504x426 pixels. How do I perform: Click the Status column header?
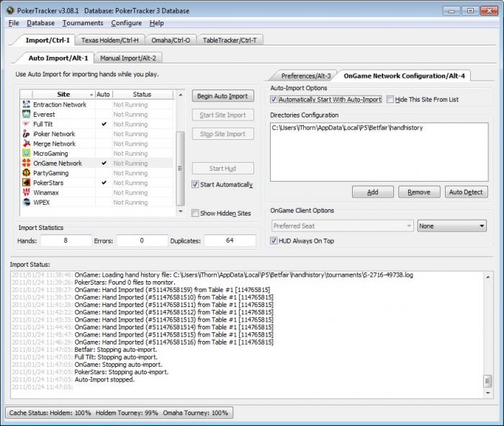coord(142,94)
